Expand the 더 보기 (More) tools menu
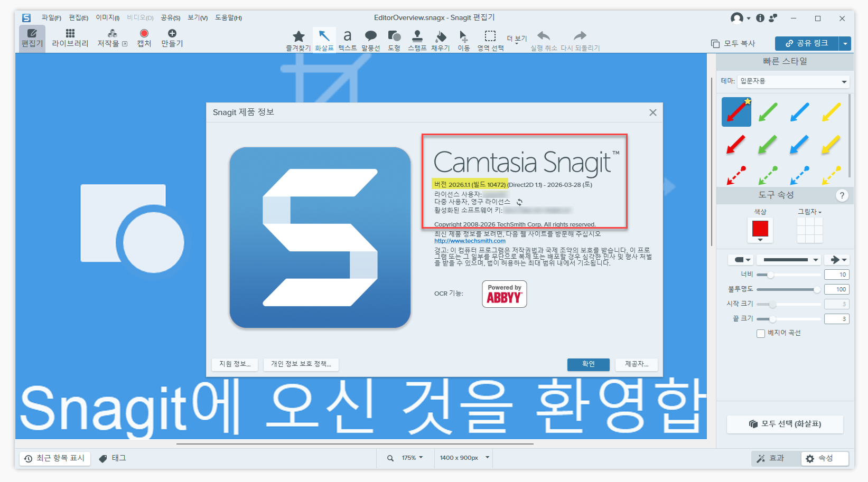Image resolution: width=868 pixels, height=482 pixels. [x=517, y=39]
